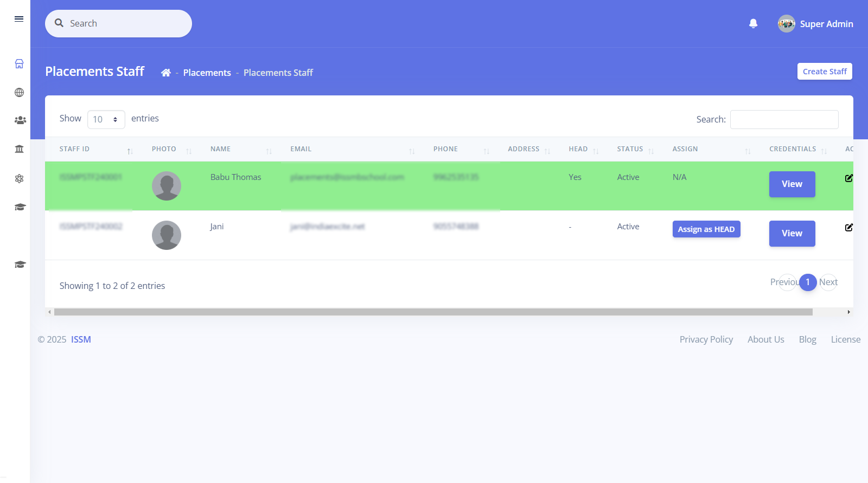Click the Create Staff button
The image size is (868, 483).
coord(824,72)
